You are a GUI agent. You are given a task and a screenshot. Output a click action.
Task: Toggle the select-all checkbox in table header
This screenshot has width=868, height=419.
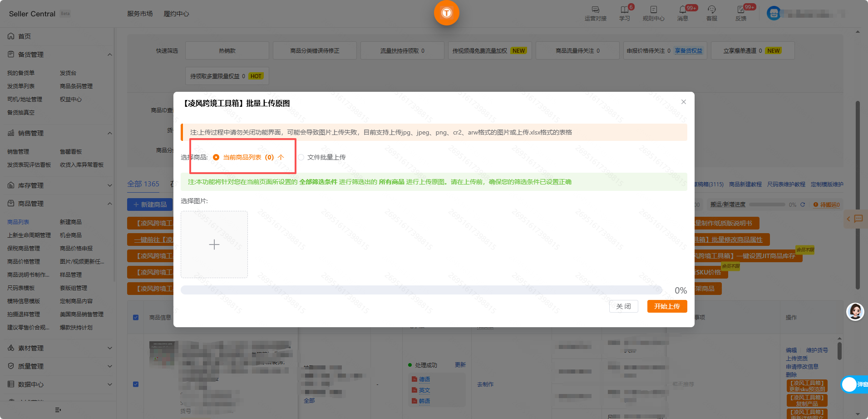point(136,317)
